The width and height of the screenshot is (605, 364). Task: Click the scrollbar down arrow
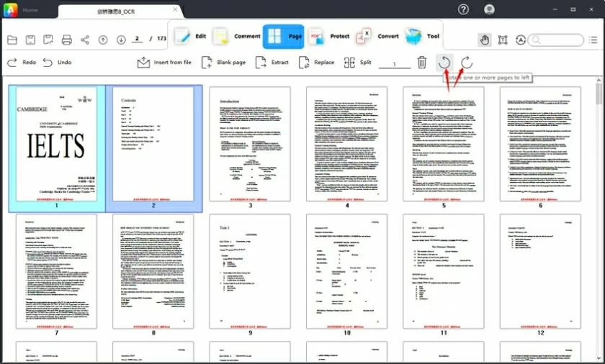click(599, 358)
